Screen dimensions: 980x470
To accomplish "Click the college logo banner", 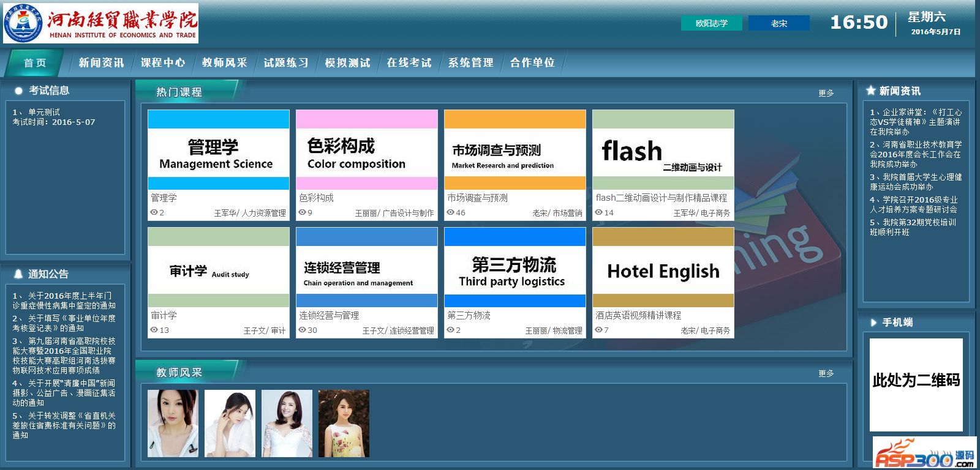I will (101, 23).
